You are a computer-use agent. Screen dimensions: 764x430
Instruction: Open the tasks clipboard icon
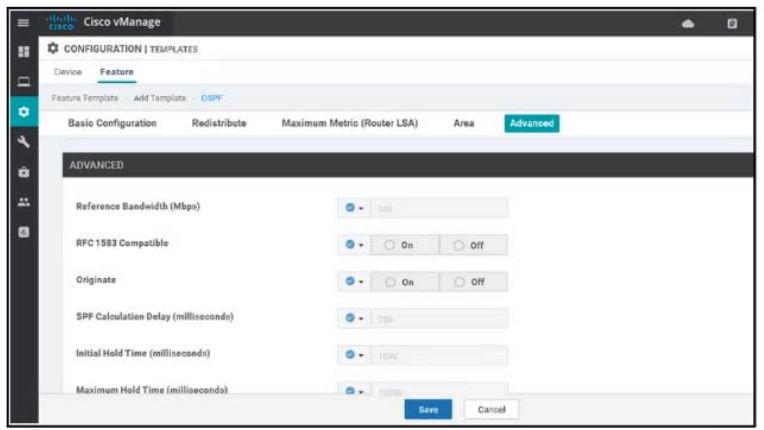click(732, 23)
